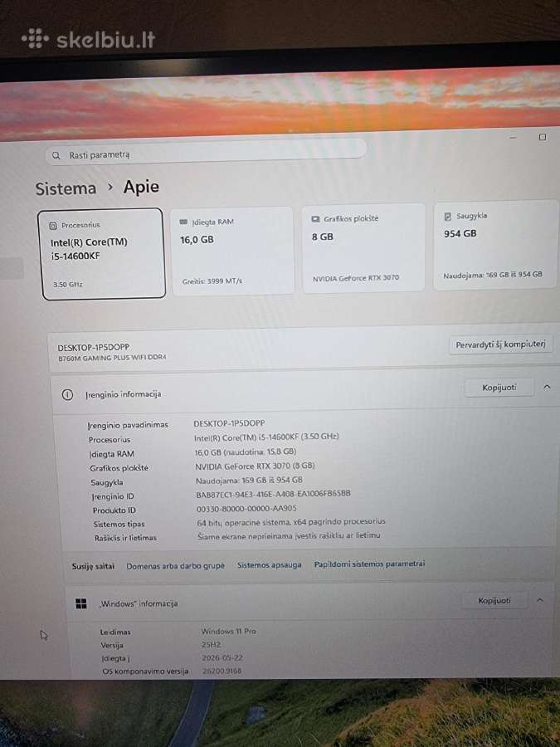Select Versija value 25H2
The width and height of the screenshot is (560, 747).
point(211,645)
